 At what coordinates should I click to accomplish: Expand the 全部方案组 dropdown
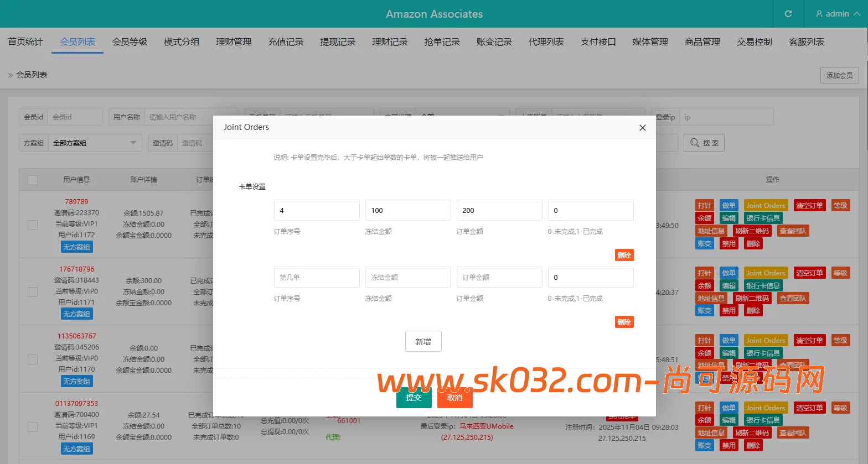[x=95, y=143]
